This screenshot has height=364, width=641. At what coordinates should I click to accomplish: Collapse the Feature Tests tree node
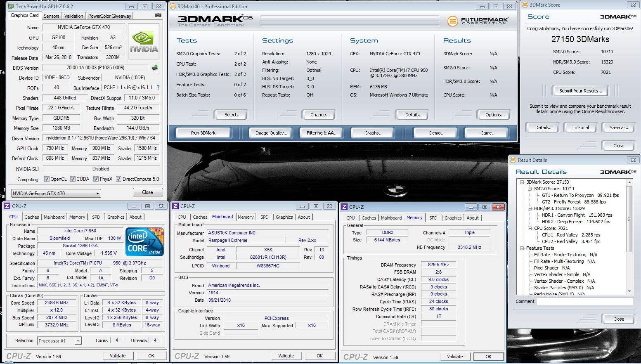click(522, 248)
